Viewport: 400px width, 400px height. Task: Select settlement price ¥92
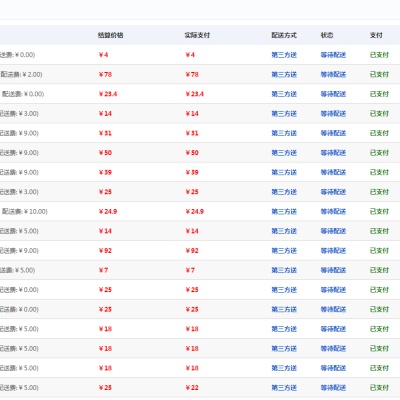(x=105, y=251)
